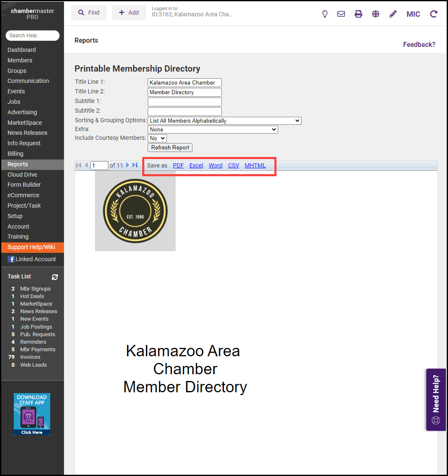448x476 pixels.
Task: Open the MIC link in header
Action: [413, 14]
